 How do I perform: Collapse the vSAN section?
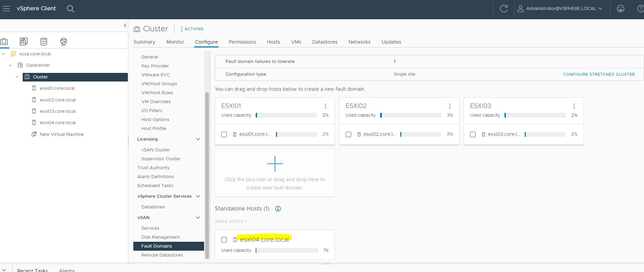click(198, 218)
